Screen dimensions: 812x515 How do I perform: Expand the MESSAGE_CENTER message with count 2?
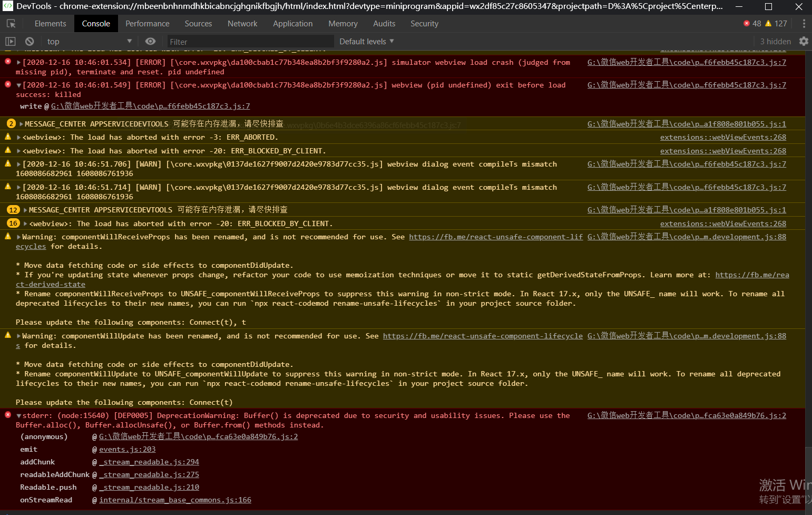click(21, 124)
